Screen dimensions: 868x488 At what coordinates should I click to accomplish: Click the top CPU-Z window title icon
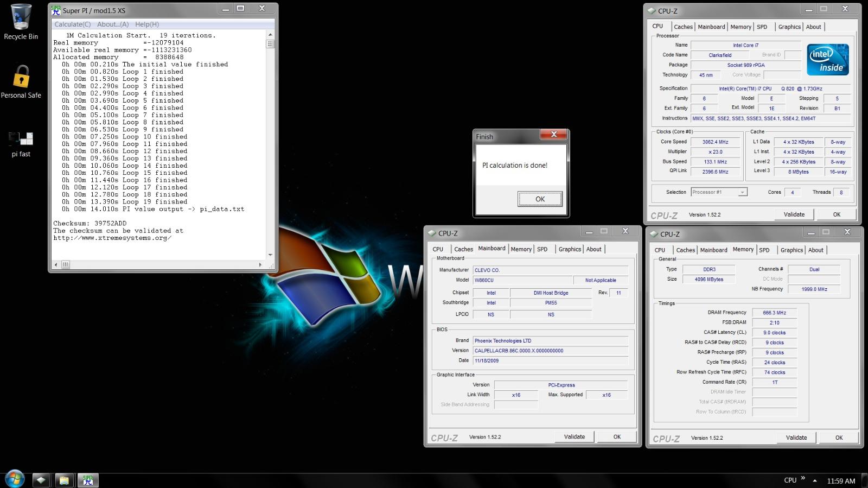click(x=652, y=10)
